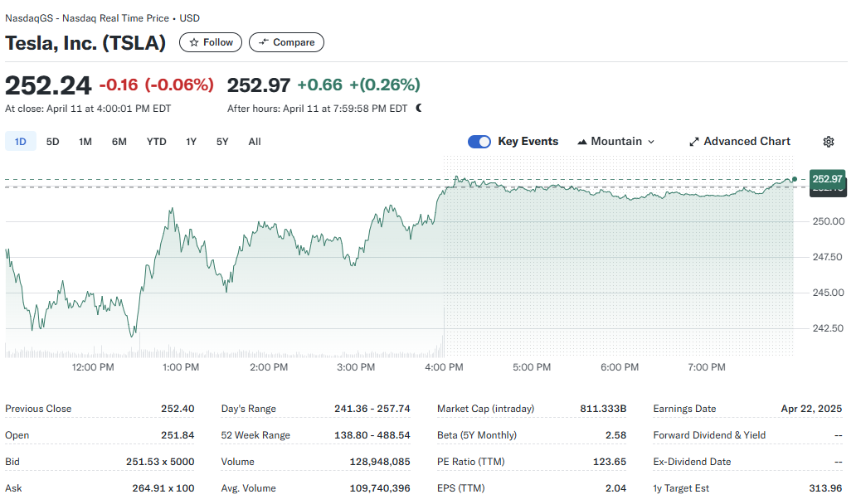Select the 1D time range tab
The image size is (861, 504).
click(x=20, y=142)
